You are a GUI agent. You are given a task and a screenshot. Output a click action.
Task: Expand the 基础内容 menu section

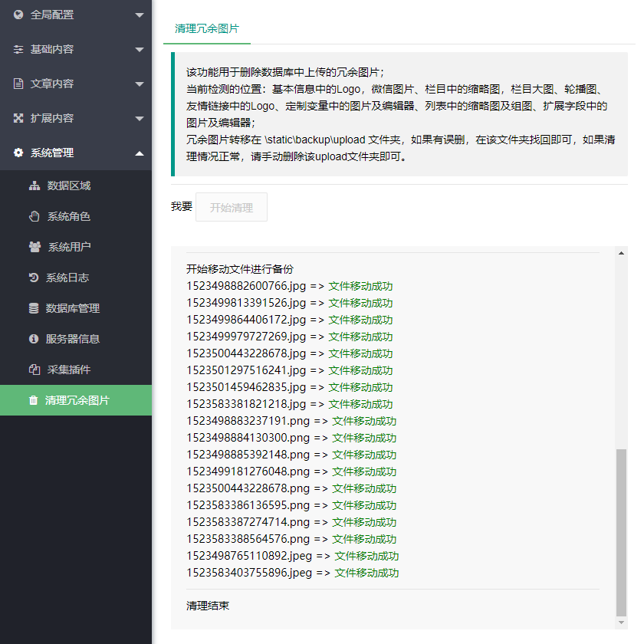tap(77, 48)
